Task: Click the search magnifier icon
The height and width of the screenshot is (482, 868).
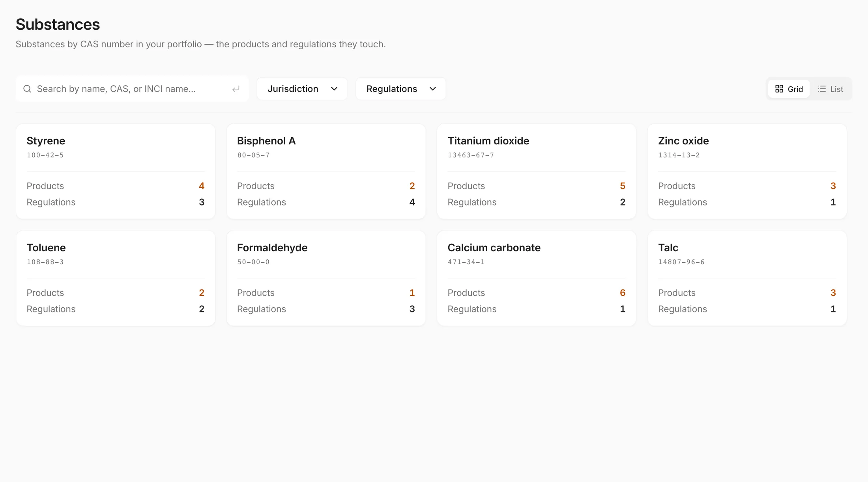Action: (27, 89)
